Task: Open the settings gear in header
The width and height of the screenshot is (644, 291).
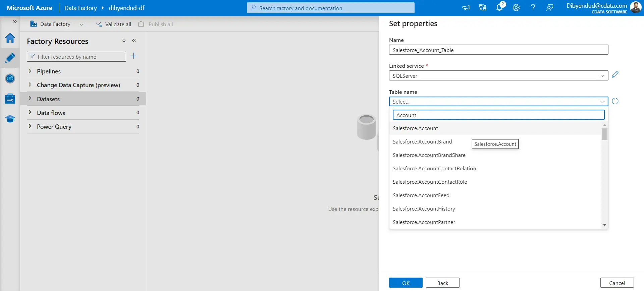Action: (x=516, y=8)
